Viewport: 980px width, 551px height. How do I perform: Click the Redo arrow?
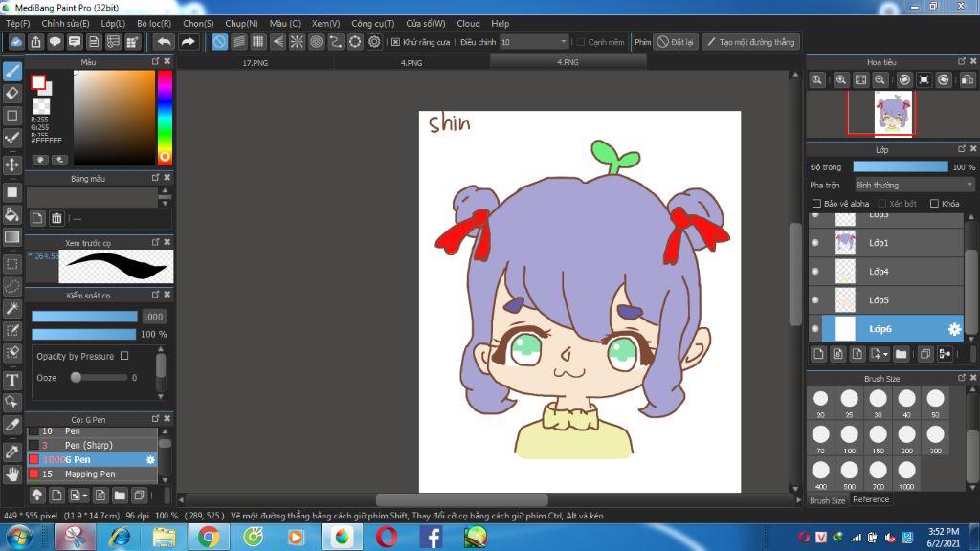tap(188, 42)
